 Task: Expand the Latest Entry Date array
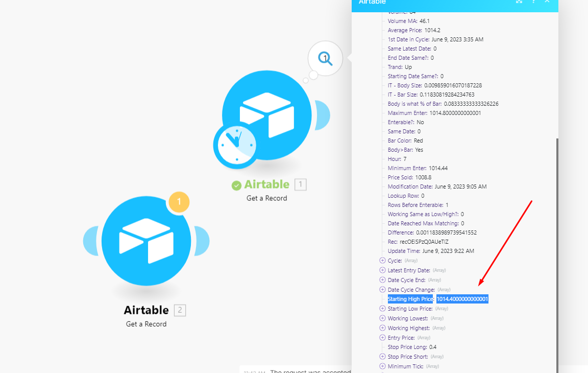382,270
